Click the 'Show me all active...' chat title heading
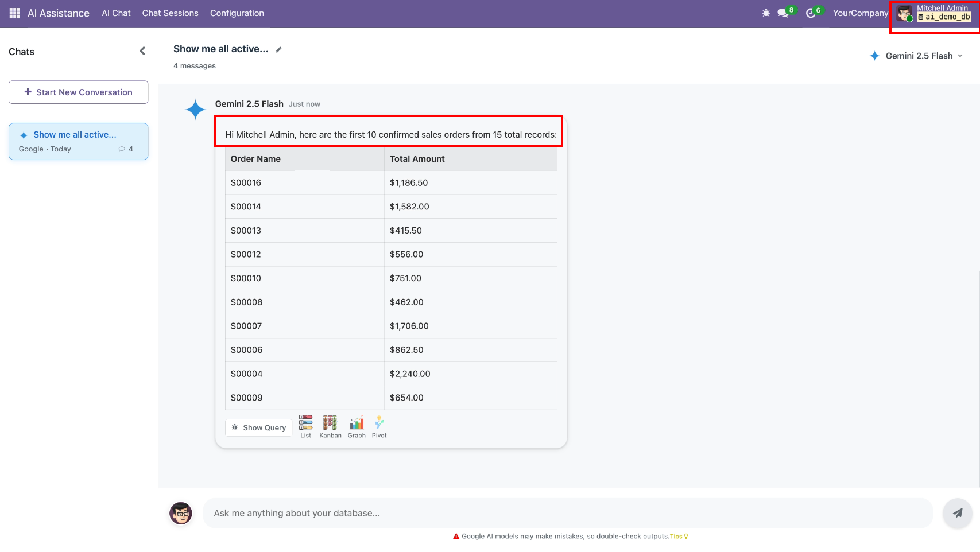Viewport: 980px width, 552px height. coord(221,49)
